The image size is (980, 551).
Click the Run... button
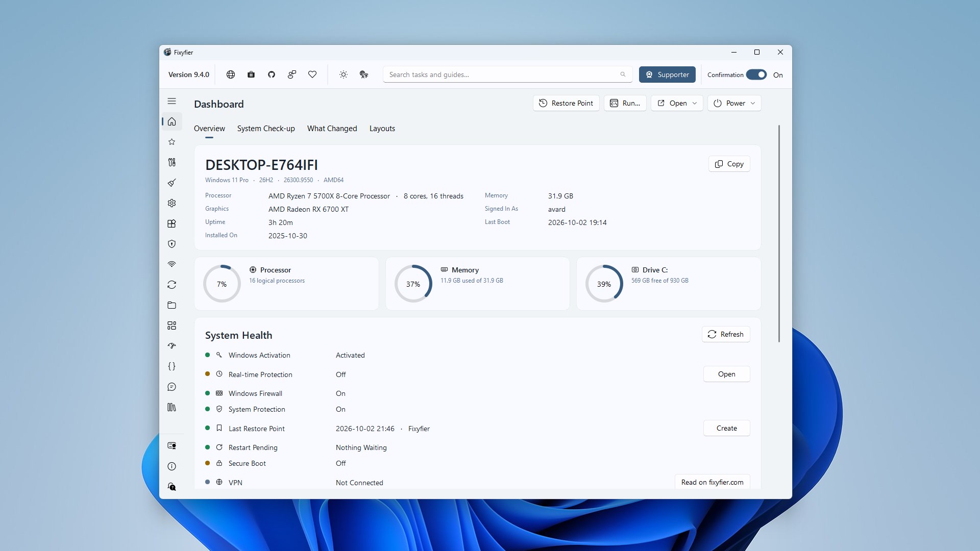(625, 103)
